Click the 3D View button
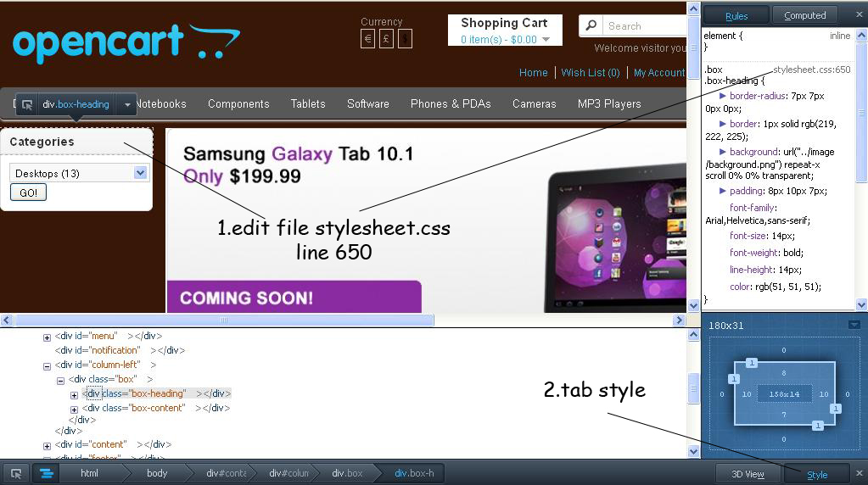Image resolution: width=868 pixels, height=485 pixels. click(748, 474)
